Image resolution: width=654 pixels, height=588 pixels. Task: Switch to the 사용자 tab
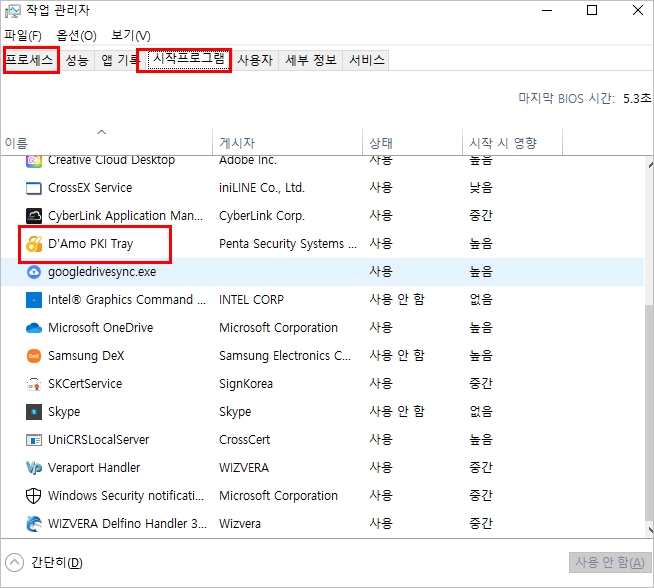[x=255, y=60]
